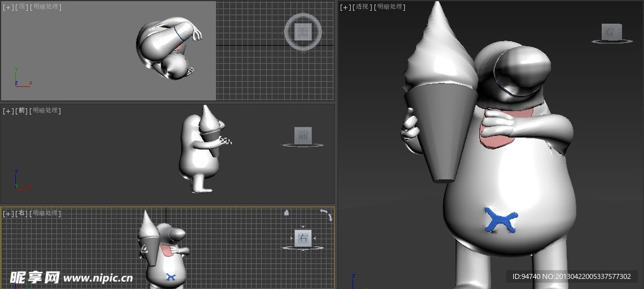644x289 pixels.
Task: Open the 透视 view label menu
Action: point(362,7)
